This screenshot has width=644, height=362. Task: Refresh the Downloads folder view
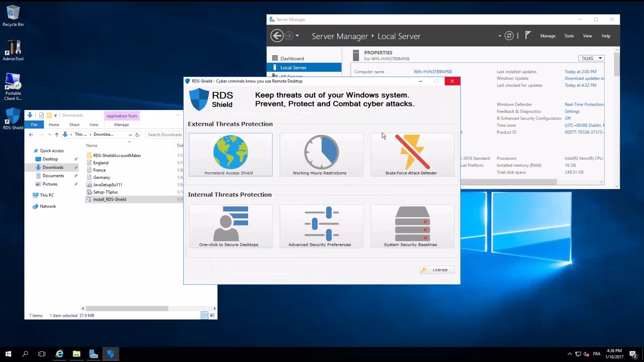point(137,135)
